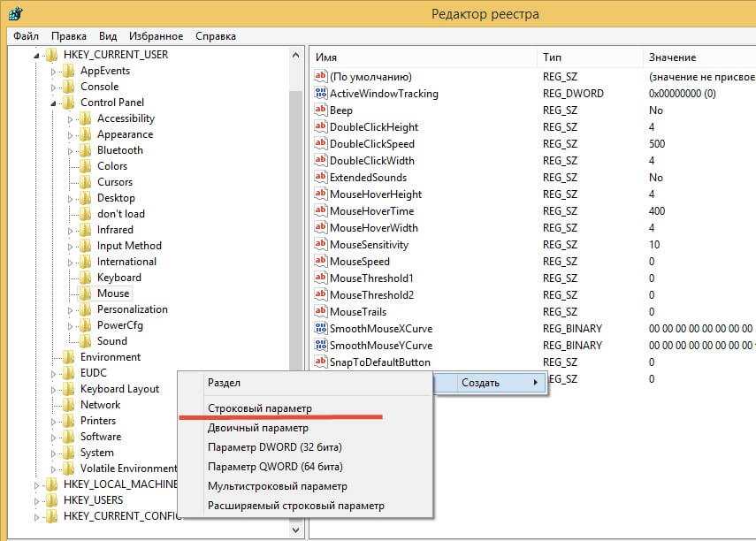Click the string icon of MouseSensitivity
This screenshot has width=756, height=541.
pos(321,245)
